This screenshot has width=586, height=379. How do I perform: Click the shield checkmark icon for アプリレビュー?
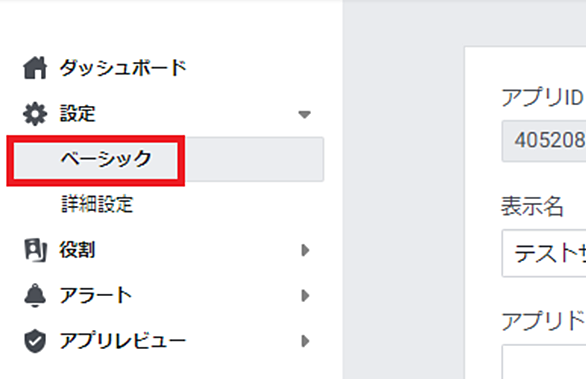click(x=35, y=341)
